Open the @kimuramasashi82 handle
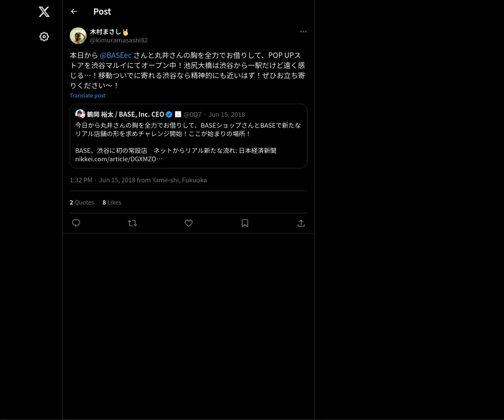This screenshot has width=504, height=420. (119, 40)
